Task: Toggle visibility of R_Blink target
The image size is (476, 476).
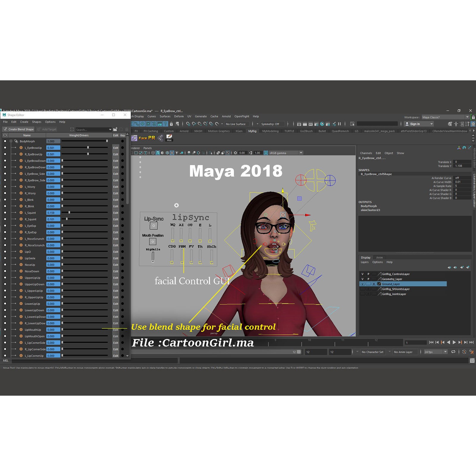Action: click(x=5, y=206)
